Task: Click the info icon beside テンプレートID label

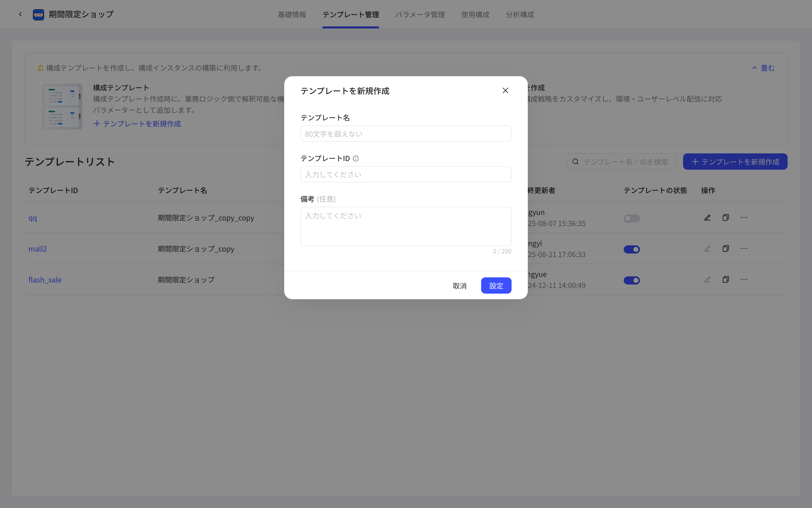Action: [356, 158]
